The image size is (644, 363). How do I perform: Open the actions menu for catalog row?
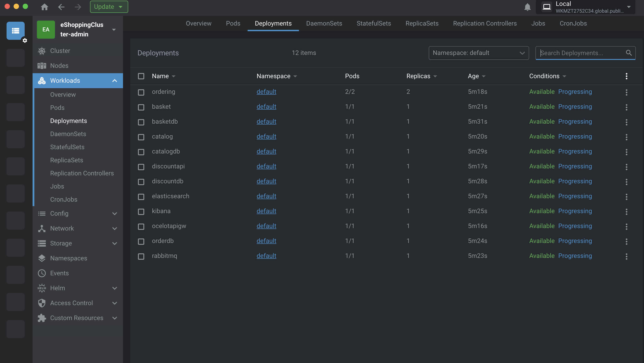click(x=626, y=137)
